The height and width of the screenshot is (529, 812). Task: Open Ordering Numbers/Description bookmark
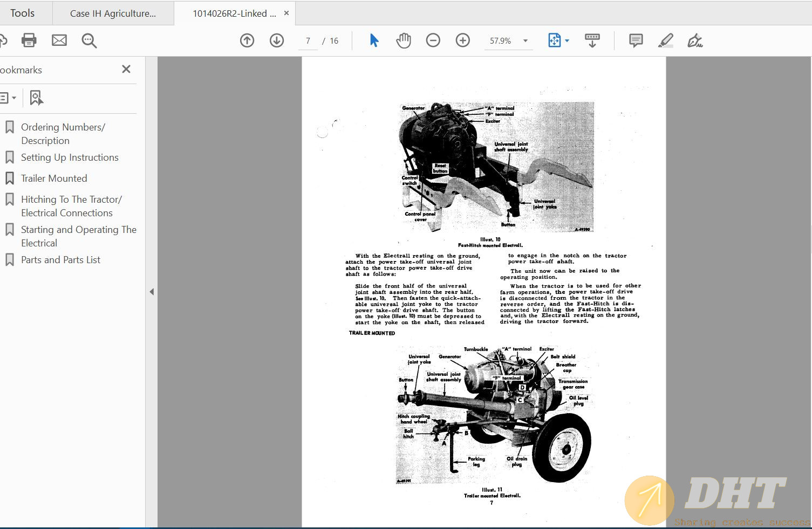(x=63, y=134)
